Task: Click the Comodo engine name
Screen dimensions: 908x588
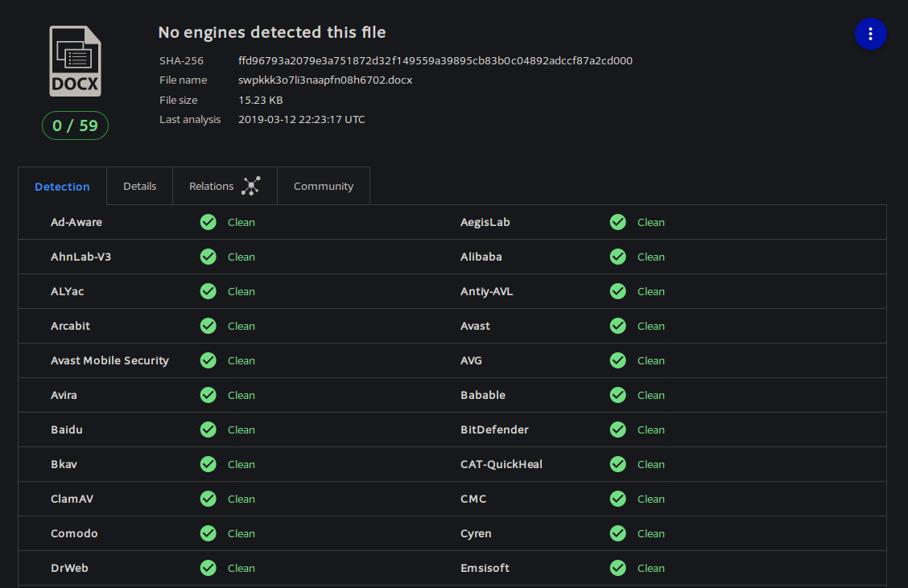Action: pyautogui.click(x=74, y=533)
